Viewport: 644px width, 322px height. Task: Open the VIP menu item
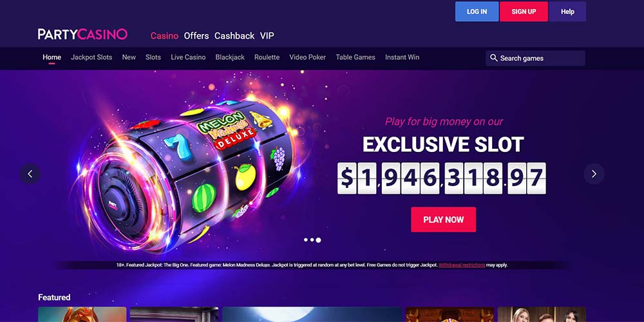[x=267, y=35]
